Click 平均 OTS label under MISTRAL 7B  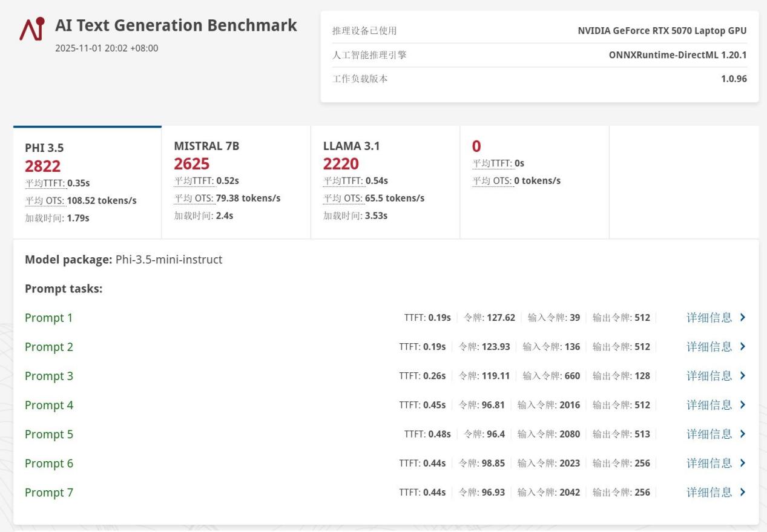point(194,199)
